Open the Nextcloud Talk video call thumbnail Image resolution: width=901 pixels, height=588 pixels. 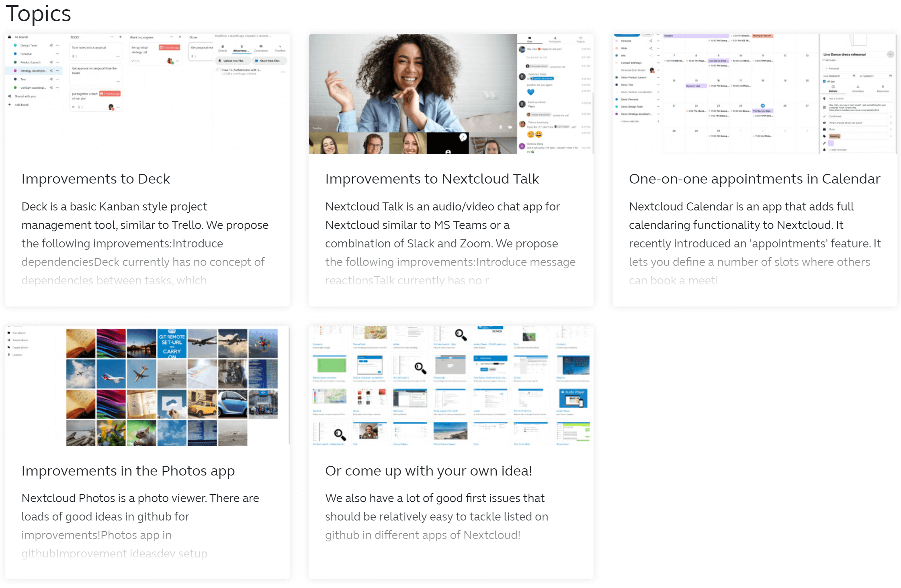[451, 94]
